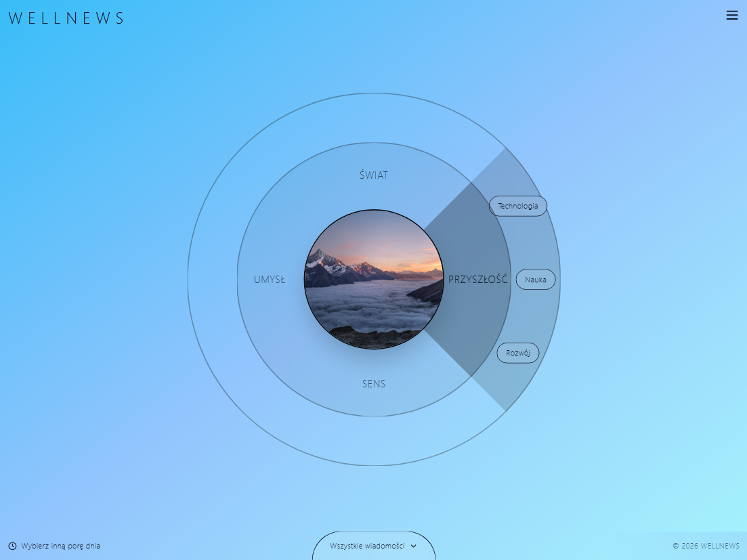Click the © 2026 WELLNEWS footer text
This screenshot has width=747, height=560.
[x=706, y=546]
